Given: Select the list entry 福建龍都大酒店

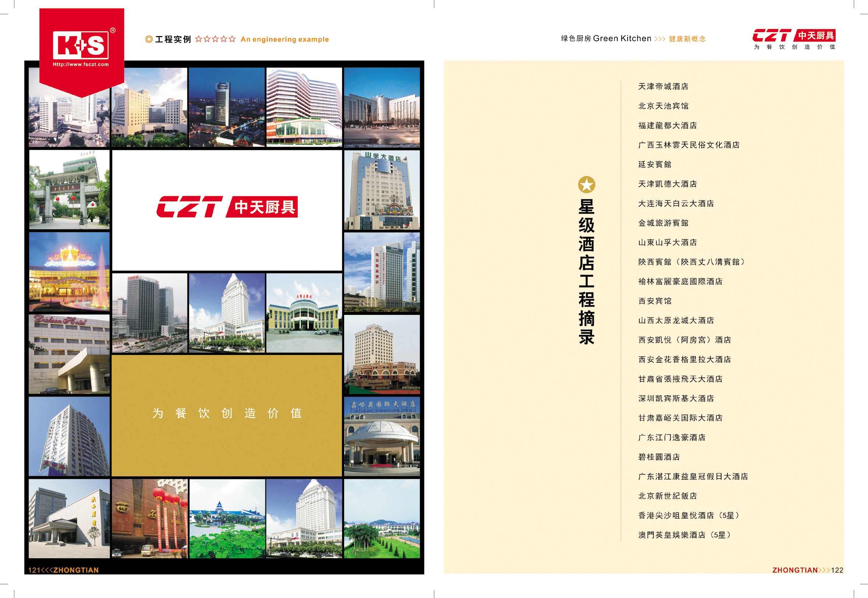Looking at the screenshot, I should coord(668,126).
